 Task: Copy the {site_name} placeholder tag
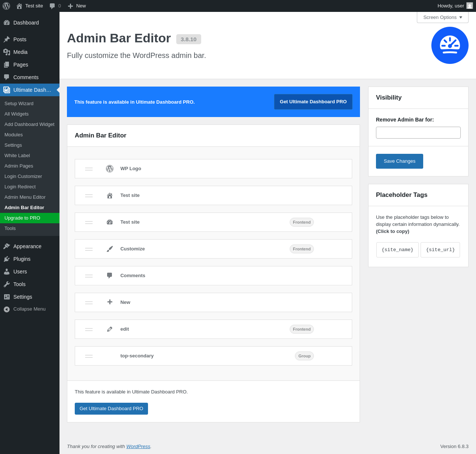click(x=398, y=250)
